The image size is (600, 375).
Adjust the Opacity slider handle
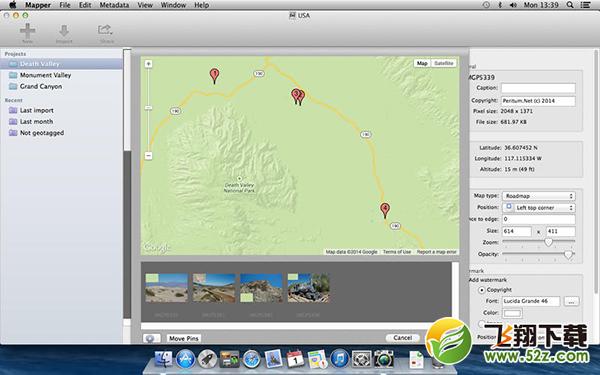pyautogui.click(x=569, y=254)
